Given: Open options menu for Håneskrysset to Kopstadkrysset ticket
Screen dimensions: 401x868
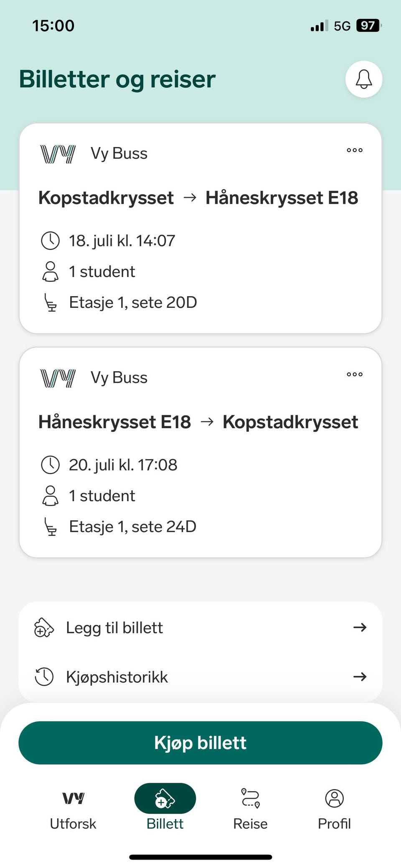Looking at the screenshot, I should coord(355,374).
